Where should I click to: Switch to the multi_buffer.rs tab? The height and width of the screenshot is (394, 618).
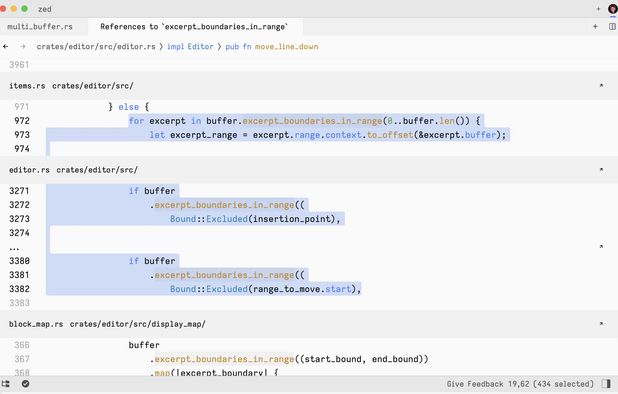point(40,27)
